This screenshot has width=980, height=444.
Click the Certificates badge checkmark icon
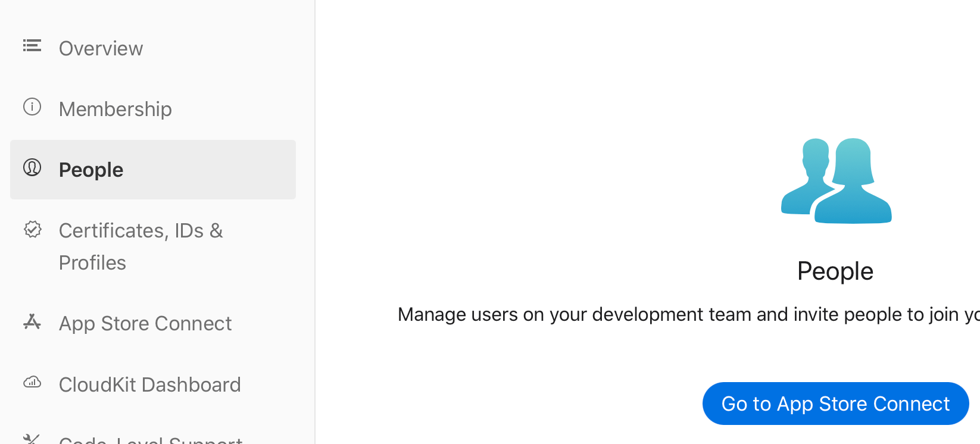(32, 229)
